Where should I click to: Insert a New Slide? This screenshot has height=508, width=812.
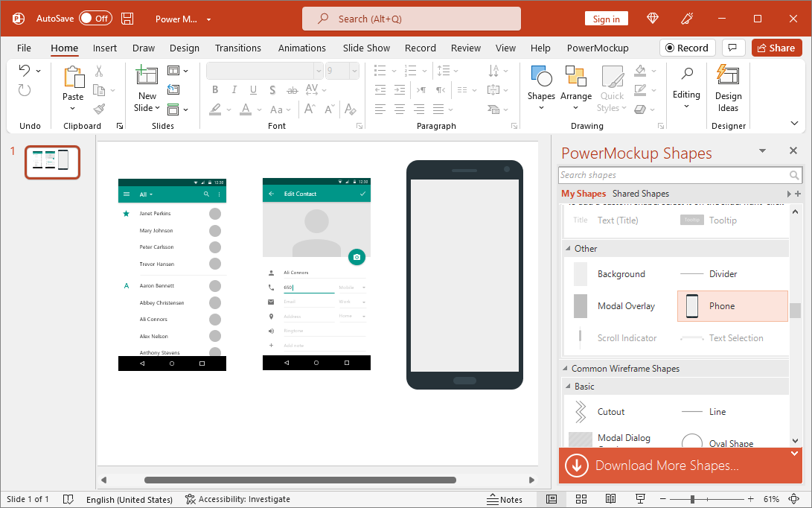tap(147, 77)
